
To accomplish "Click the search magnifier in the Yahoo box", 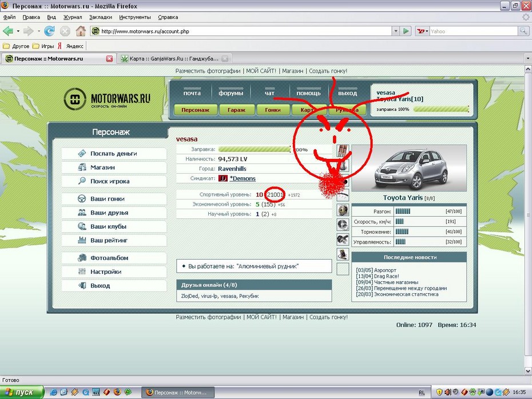I will 523,31.
